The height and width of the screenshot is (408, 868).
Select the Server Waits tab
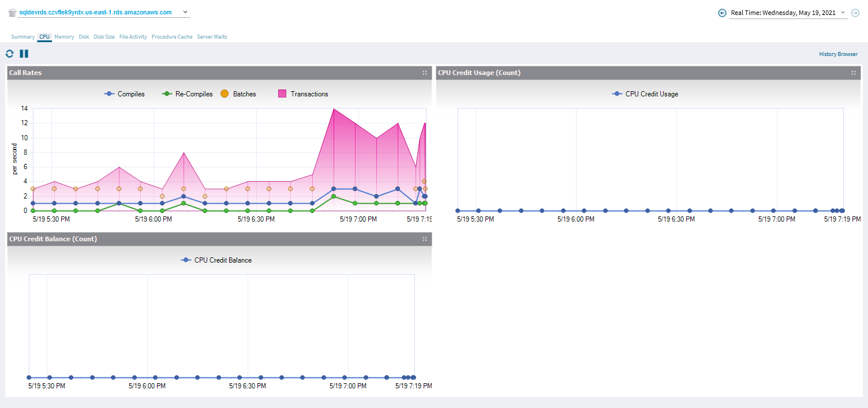pyautogui.click(x=212, y=37)
